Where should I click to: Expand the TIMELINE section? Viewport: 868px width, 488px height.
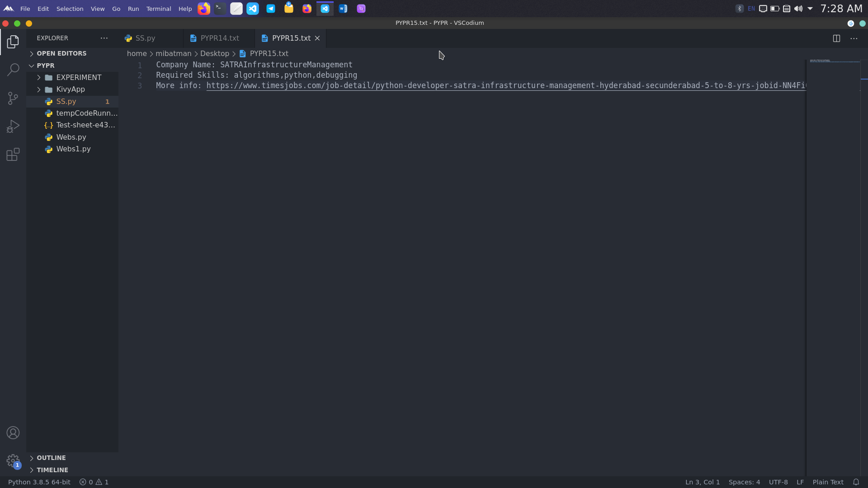52,470
